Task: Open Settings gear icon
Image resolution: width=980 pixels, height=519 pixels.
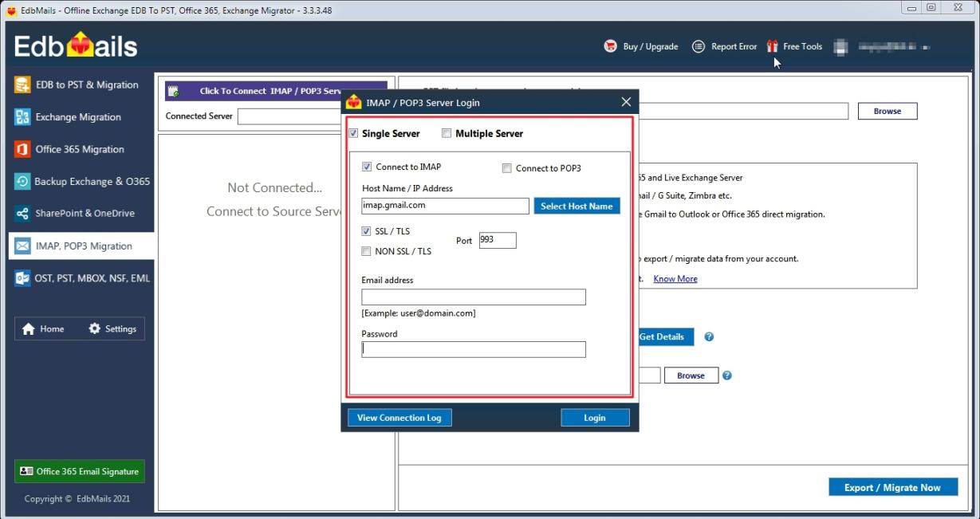Action: [x=95, y=328]
